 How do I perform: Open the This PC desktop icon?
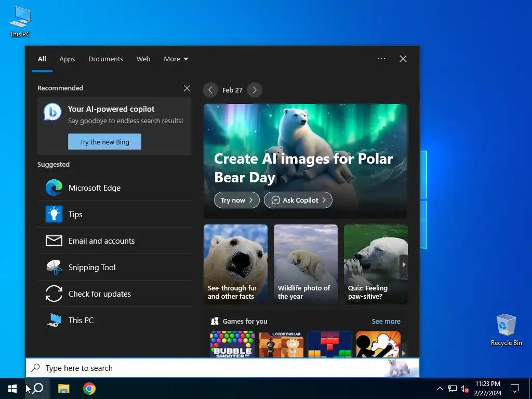click(x=20, y=22)
